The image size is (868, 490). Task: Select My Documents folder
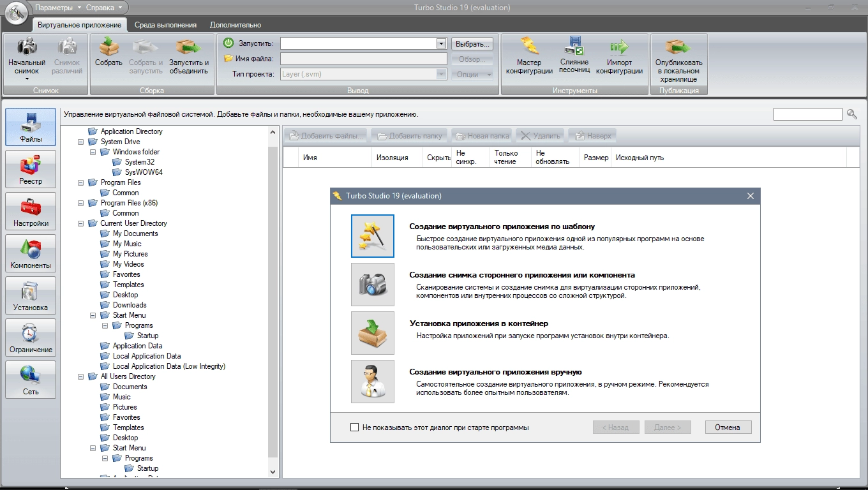(x=135, y=234)
